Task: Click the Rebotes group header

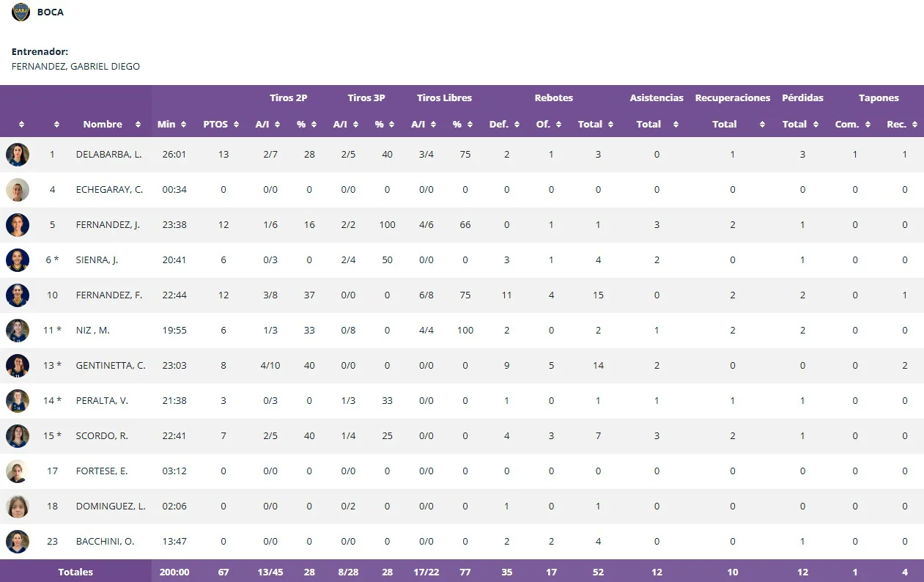Action: click(554, 98)
